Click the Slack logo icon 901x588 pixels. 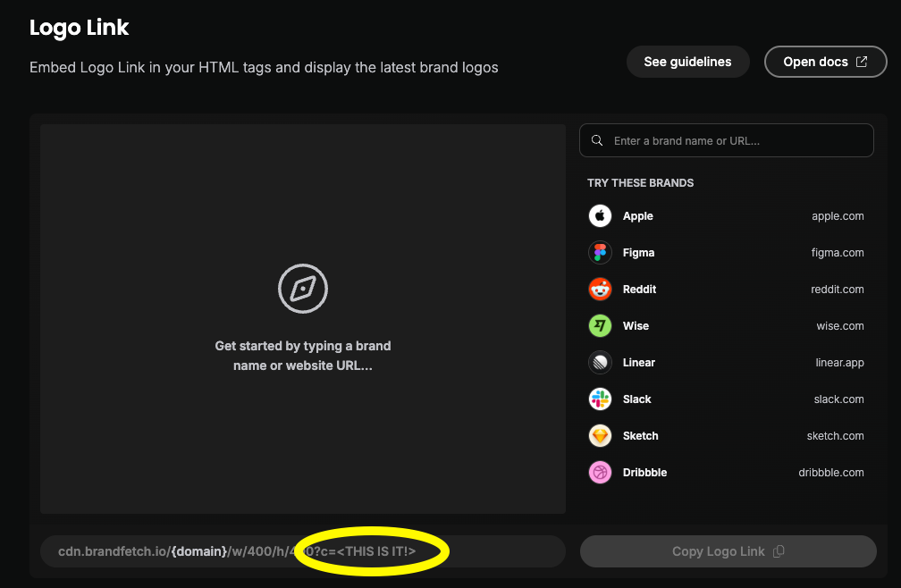(600, 399)
